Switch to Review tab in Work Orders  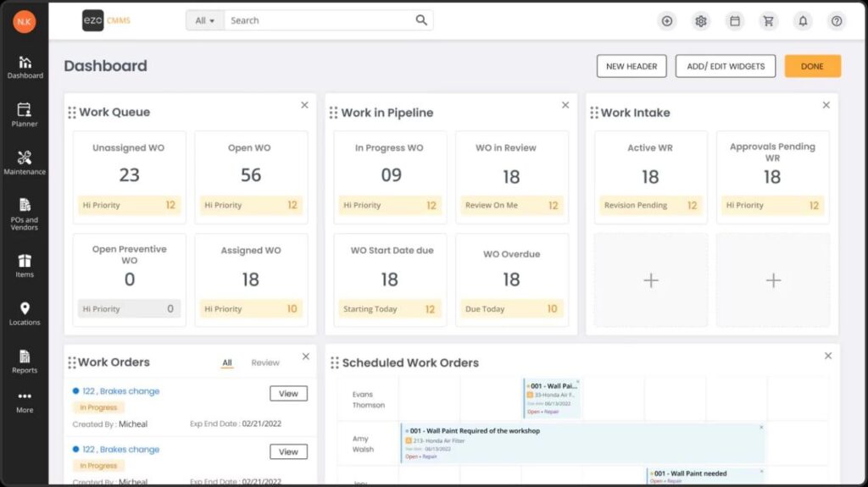tap(265, 362)
